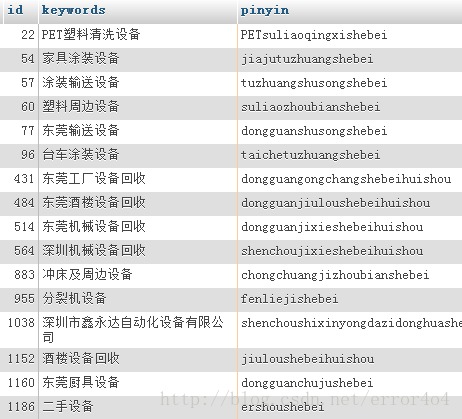462x419 pixels.
Task: Sort by the pinyin column header
Action: pos(265,10)
